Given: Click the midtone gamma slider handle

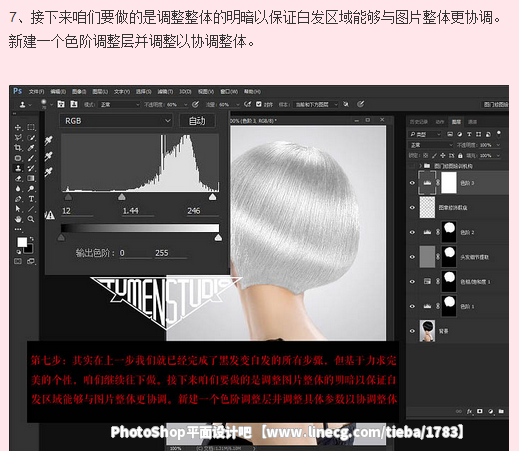Looking at the screenshot, I should click(122, 197).
